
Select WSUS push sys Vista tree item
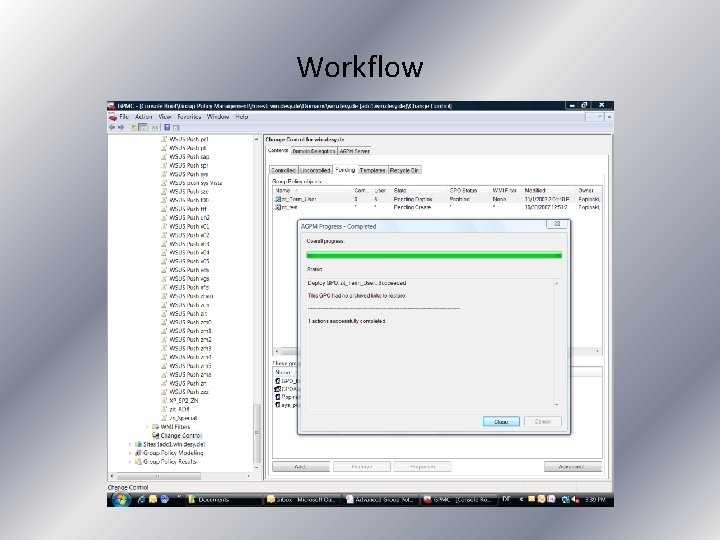tap(196, 183)
